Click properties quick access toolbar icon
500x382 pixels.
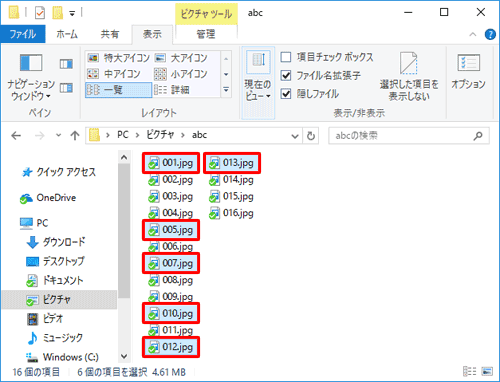(40, 13)
